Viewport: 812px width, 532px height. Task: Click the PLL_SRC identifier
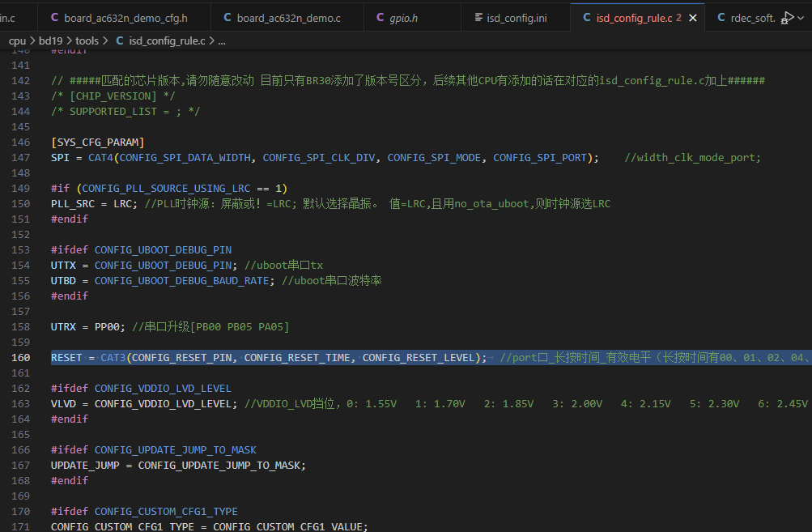pos(73,204)
